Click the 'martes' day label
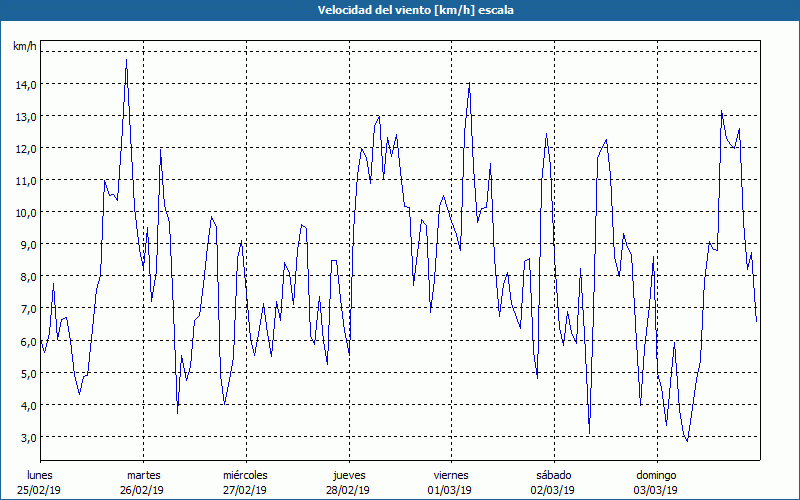 144,475
